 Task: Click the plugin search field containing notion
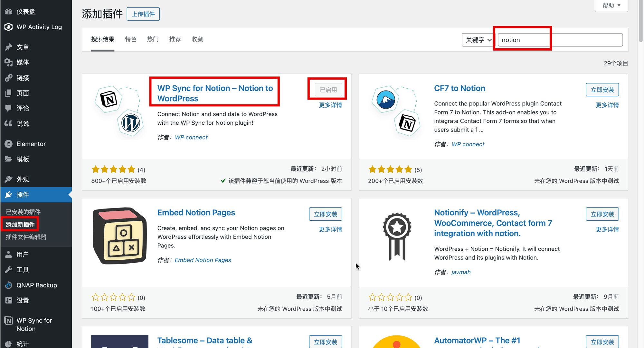(x=560, y=40)
